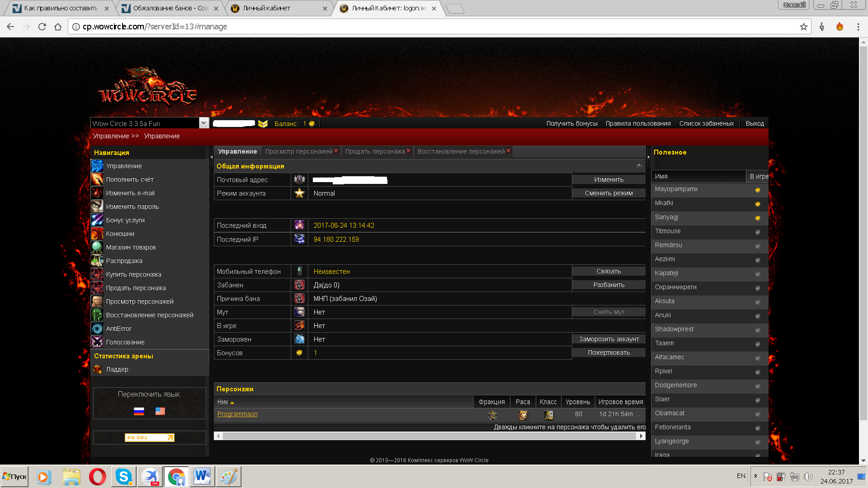Click the Управление navigation icon
The height and width of the screenshot is (488, 868).
pos(97,166)
